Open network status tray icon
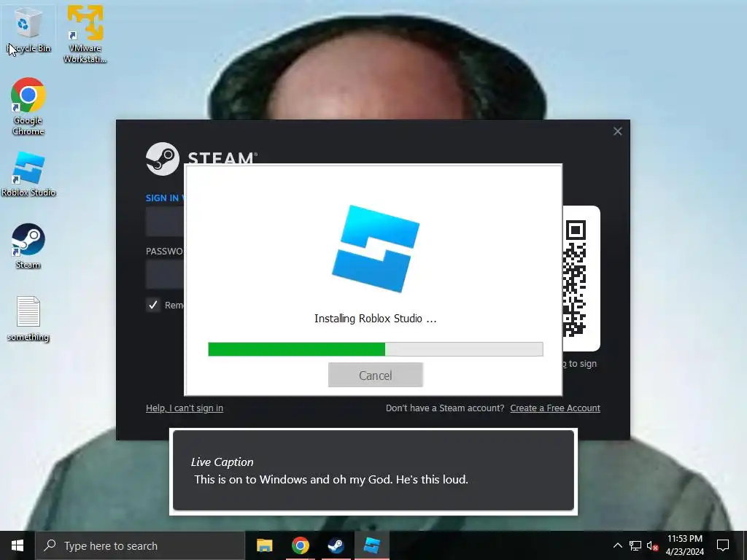 tap(635, 545)
